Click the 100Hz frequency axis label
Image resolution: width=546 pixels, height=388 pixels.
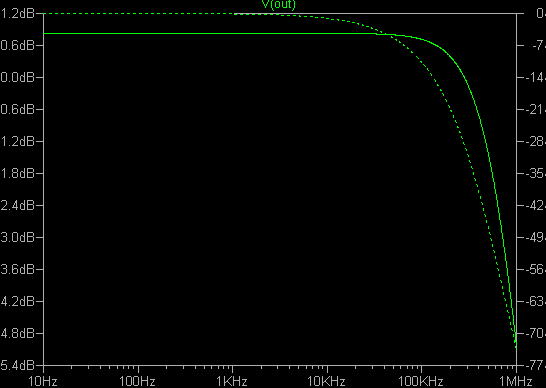[138, 381]
